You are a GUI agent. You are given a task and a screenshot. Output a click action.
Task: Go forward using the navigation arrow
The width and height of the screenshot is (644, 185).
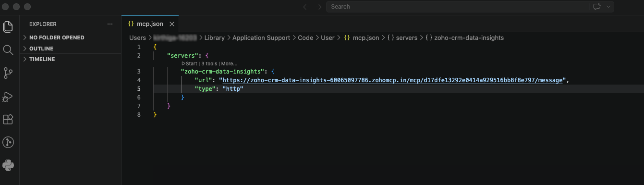pos(318,7)
